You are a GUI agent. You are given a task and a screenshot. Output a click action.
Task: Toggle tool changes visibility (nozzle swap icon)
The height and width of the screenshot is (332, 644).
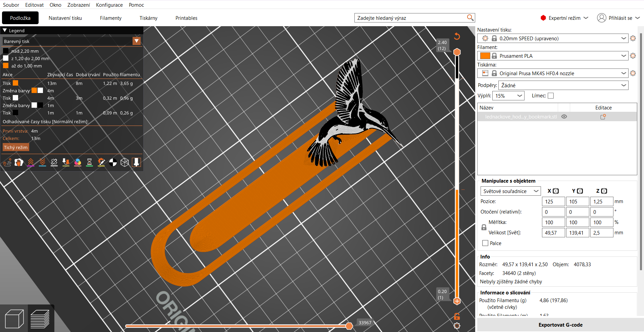(66, 162)
